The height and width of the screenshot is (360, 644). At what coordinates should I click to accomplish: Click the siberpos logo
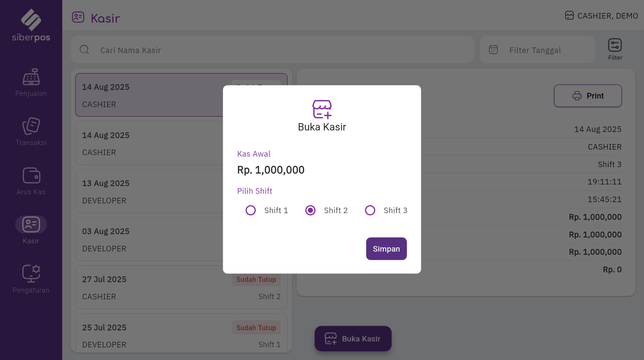pos(31,25)
